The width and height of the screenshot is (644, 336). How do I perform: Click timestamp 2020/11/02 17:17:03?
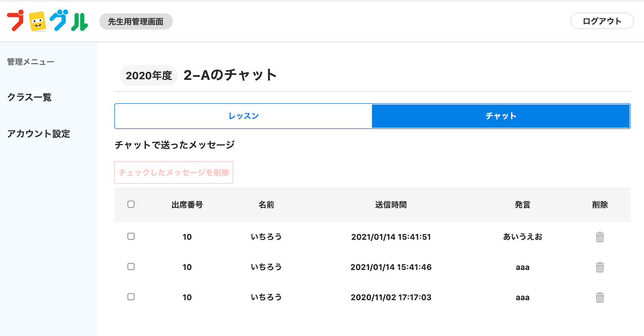point(391,297)
